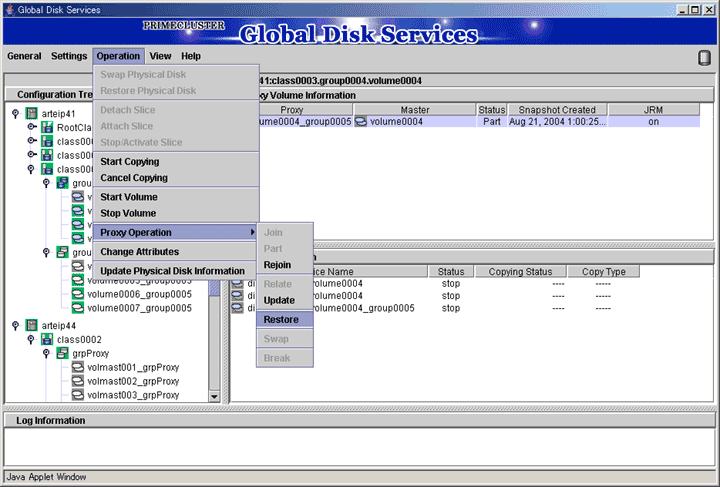Click the RootClass disk class icon
Viewport: 720px width, 487px height.
[47, 127]
